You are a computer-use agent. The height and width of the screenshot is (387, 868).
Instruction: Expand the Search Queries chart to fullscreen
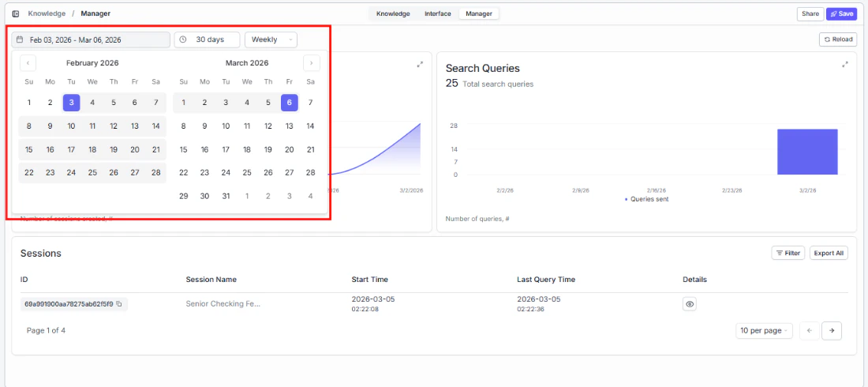tap(845, 65)
